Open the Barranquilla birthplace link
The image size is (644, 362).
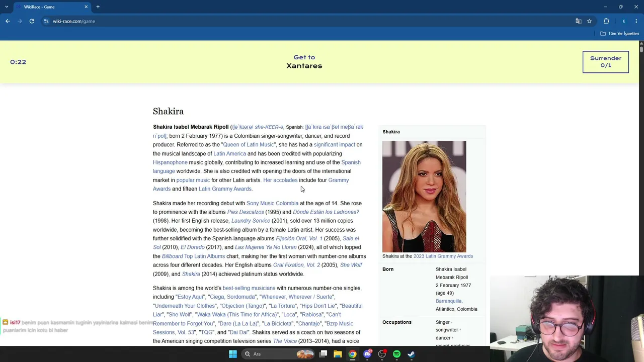449,301
